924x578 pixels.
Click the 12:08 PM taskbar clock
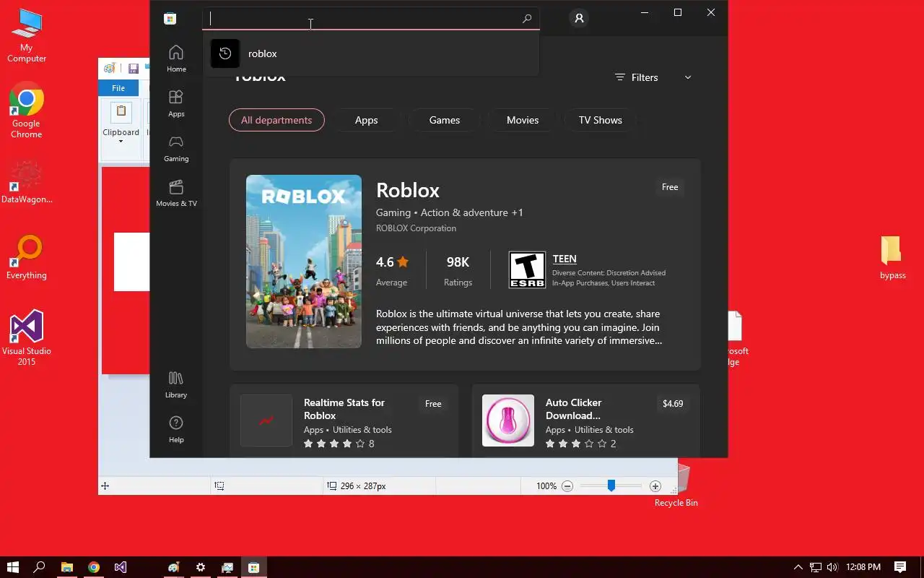863,567
